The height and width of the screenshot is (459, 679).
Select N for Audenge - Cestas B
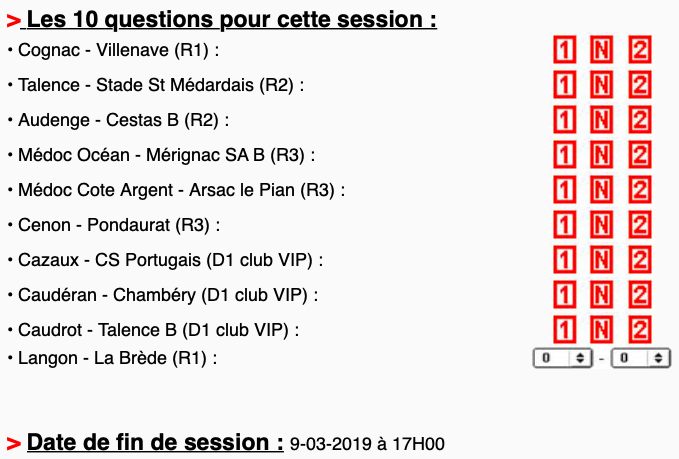[601, 120]
